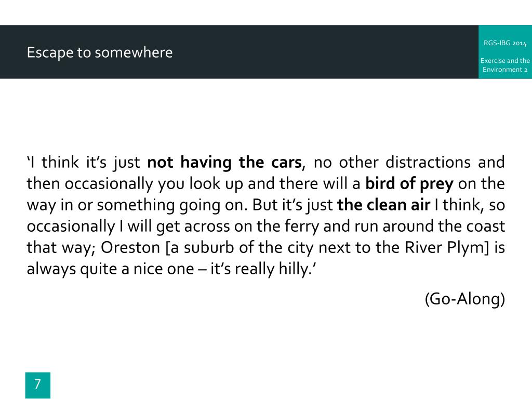Screen dimensions: 532x399
Task: Click the bold phrase 'not having the cars'
Action: tap(224, 162)
